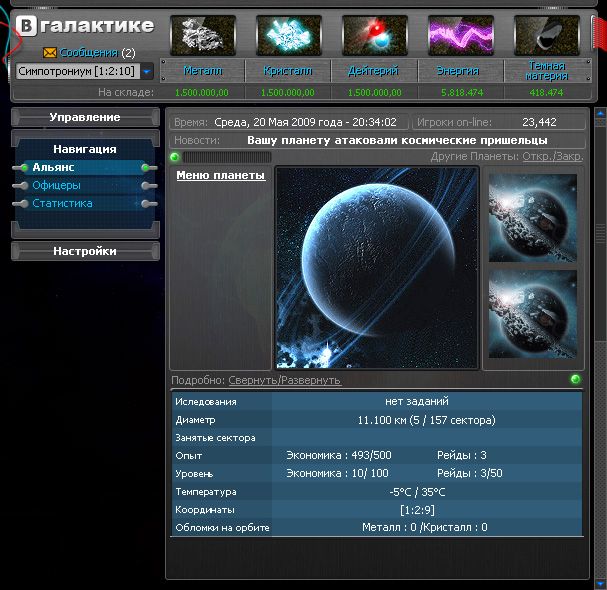The width and height of the screenshot is (607, 590).
Task: Open planet selector dropdown Симпотрониум
Action: (x=146, y=72)
